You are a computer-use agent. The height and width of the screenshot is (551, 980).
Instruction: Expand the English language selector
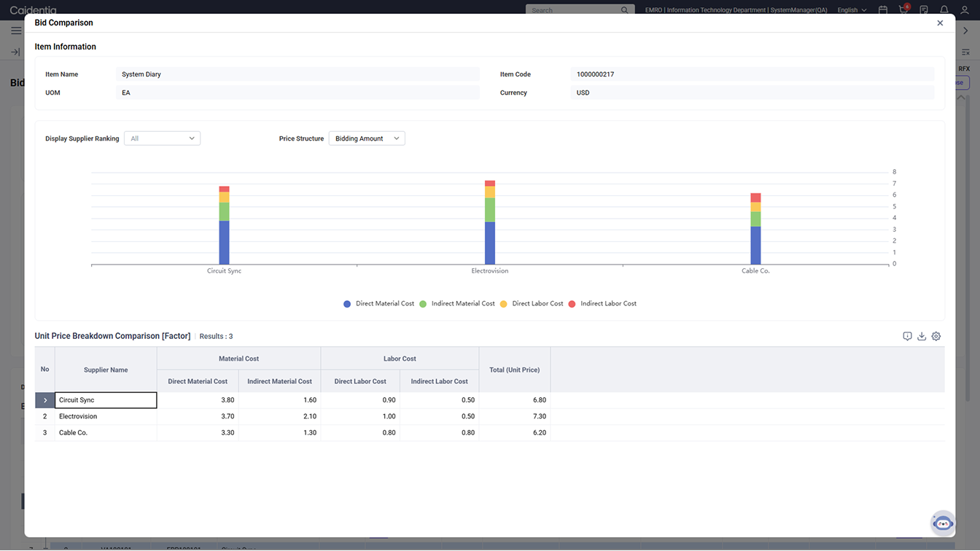pyautogui.click(x=852, y=10)
